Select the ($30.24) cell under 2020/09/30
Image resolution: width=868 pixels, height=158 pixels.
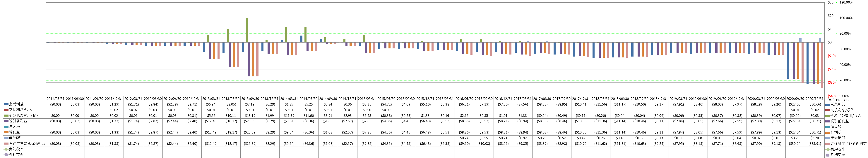(x=795, y=144)
